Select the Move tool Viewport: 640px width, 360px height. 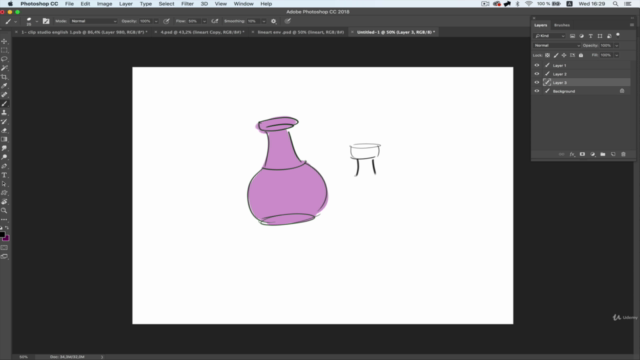click(4, 42)
